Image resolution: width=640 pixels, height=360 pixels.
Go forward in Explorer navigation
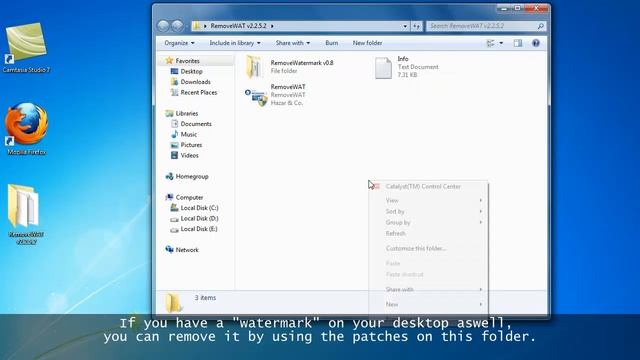tap(177, 26)
